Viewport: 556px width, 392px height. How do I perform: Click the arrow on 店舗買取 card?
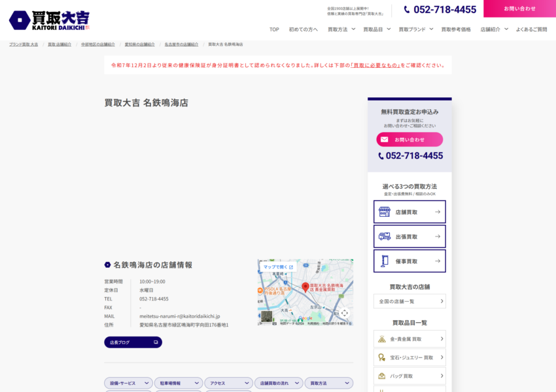(x=438, y=212)
